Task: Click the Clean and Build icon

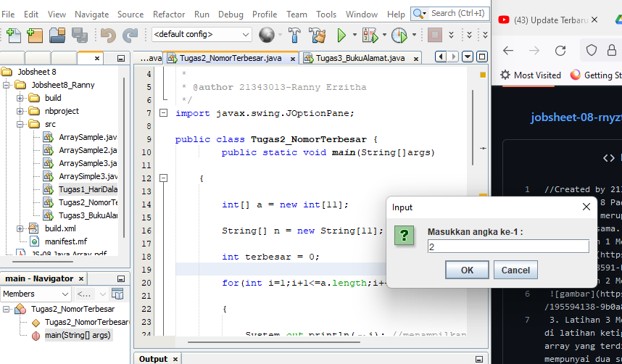Action: (317, 35)
